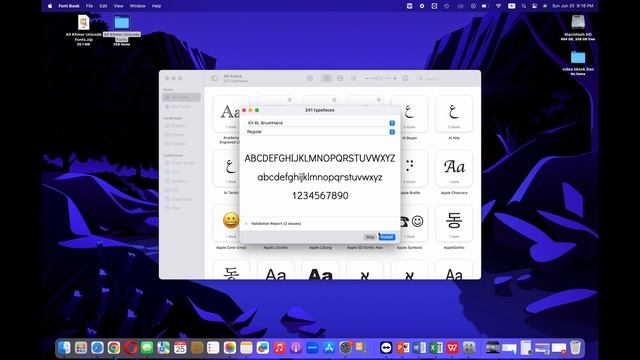This screenshot has height=360, width=640.
Task: Select My Fonts in the sidebar
Action: [x=182, y=106]
